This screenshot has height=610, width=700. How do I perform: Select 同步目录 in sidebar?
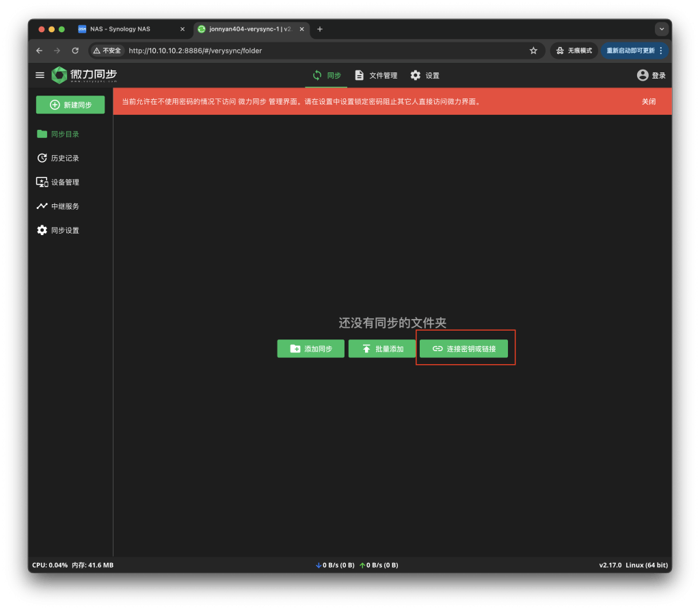point(58,135)
